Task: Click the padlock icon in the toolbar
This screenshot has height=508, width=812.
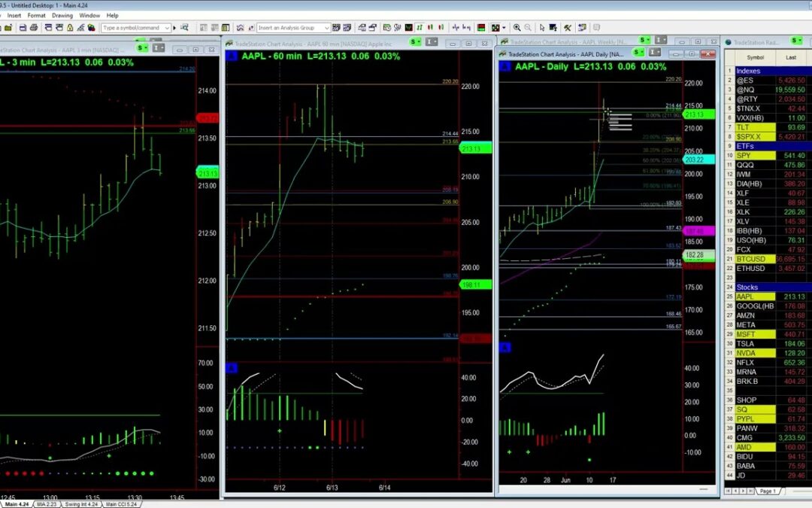Action: (69, 28)
